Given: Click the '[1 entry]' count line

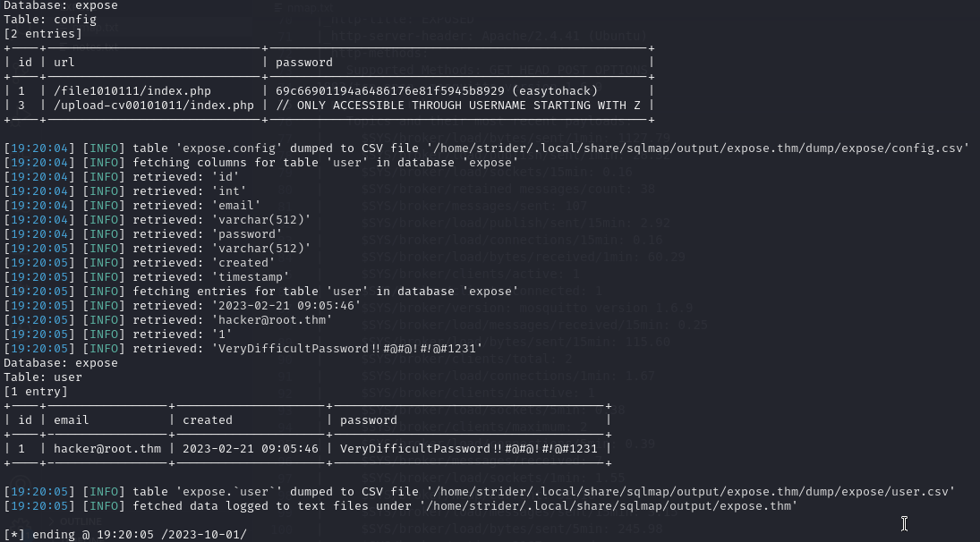Looking at the screenshot, I should [x=36, y=392].
